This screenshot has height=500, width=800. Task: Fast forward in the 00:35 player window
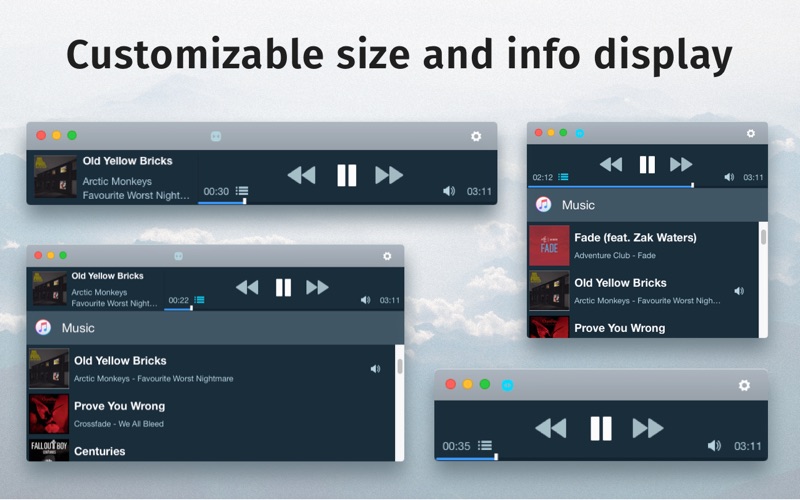click(x=648, y=428)
